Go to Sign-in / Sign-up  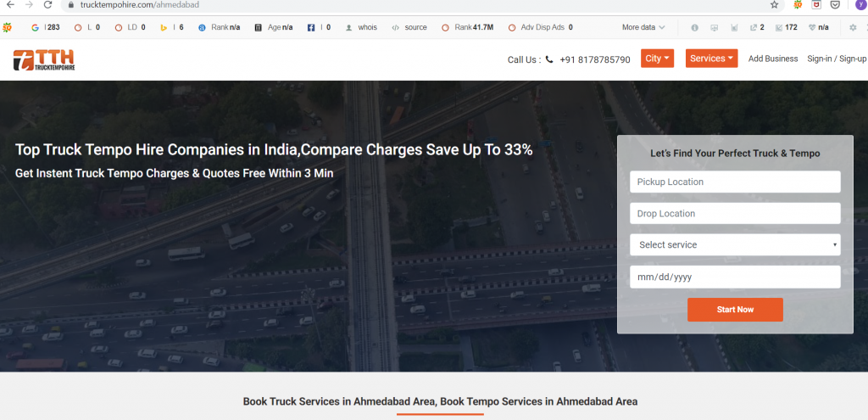point(836,59)
